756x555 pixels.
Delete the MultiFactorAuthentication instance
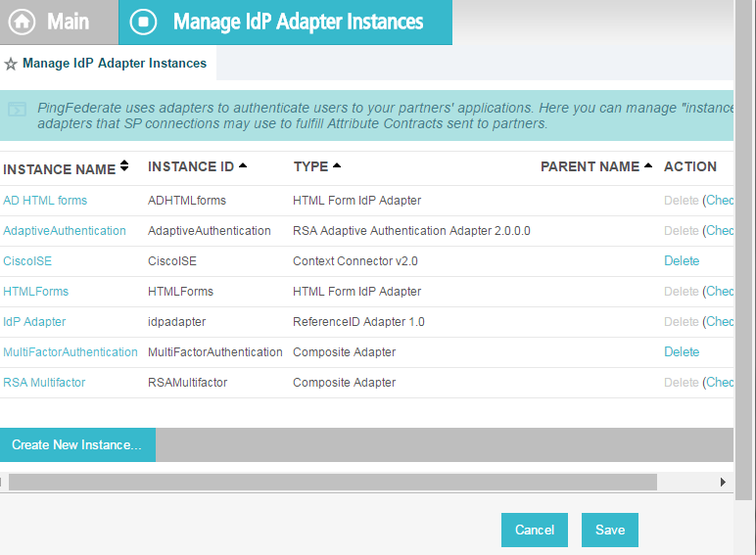682,352
